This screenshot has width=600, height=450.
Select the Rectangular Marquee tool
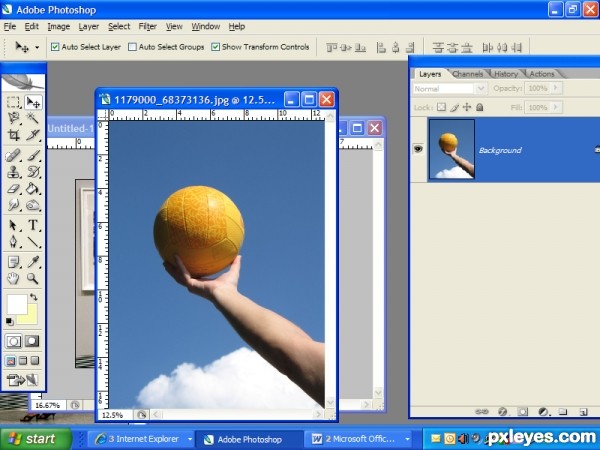[x=13, y=102]
